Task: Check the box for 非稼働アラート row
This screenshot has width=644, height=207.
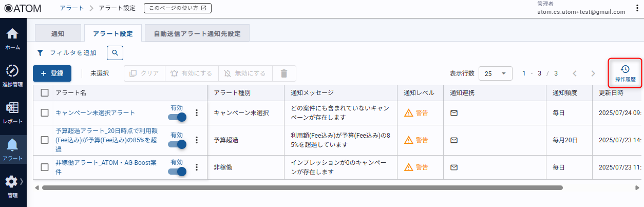Action: click(45, 167)
